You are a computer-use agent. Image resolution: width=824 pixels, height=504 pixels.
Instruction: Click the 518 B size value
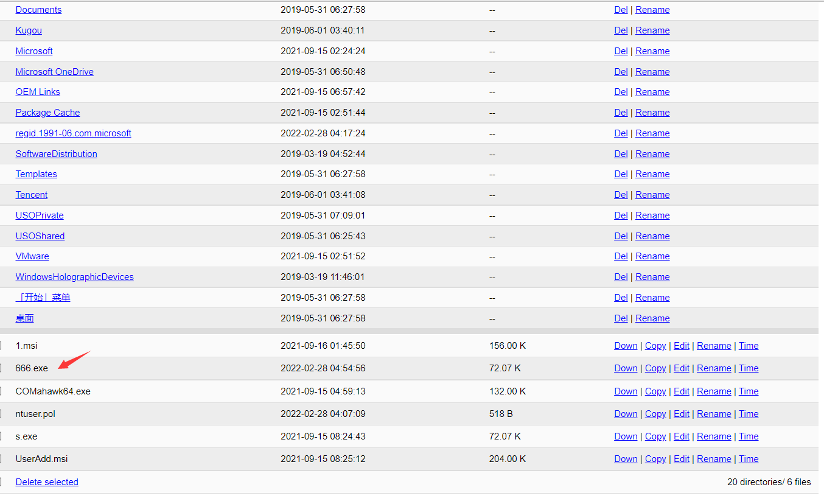[x=501, y=414]
